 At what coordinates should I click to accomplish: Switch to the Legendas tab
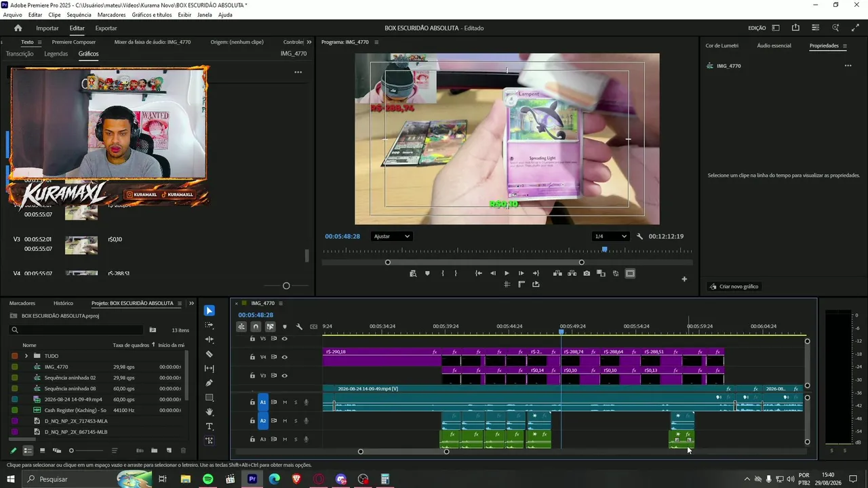[56, 54]
